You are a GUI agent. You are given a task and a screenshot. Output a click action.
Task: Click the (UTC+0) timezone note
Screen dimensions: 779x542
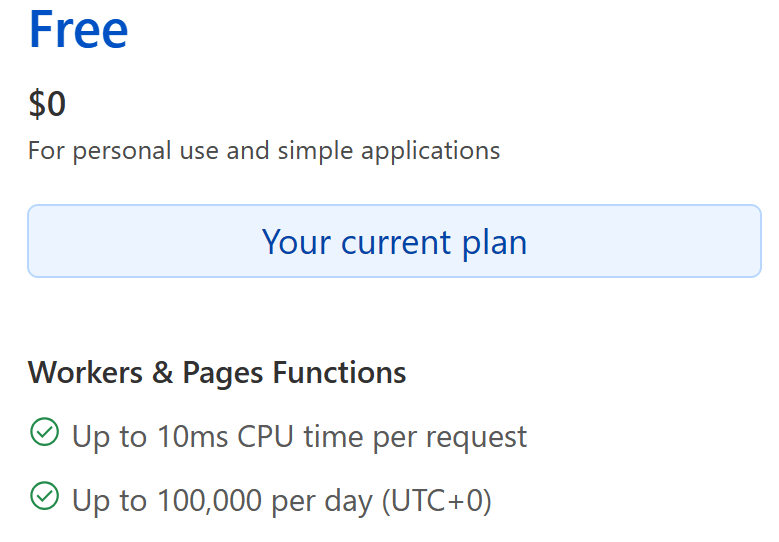pos(437,500)
